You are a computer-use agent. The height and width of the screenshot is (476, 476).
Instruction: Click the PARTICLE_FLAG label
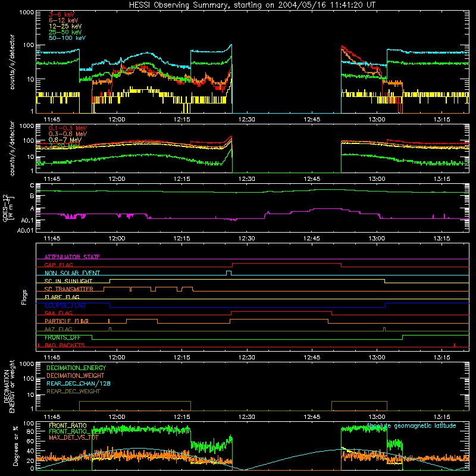(67, 321)
